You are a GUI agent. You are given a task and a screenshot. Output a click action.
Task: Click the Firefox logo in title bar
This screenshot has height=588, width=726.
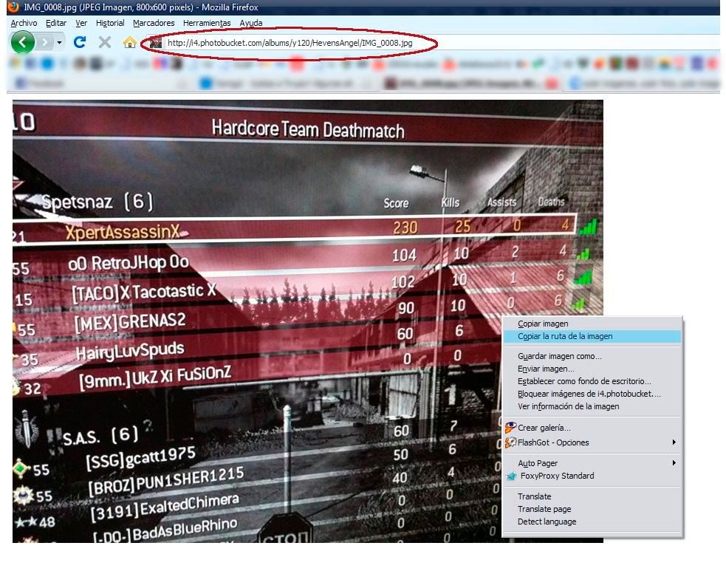[13, 7]
